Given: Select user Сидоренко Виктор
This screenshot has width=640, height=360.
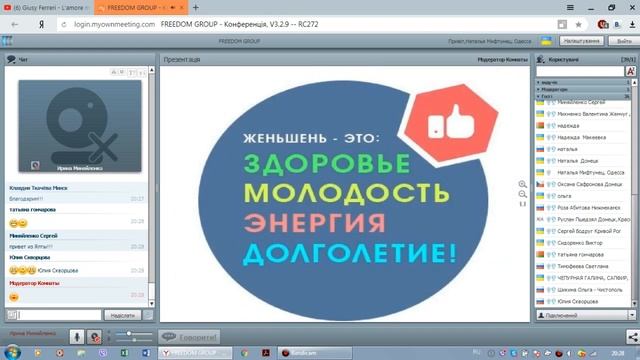Looking at the screenshot, I should 582,243.
